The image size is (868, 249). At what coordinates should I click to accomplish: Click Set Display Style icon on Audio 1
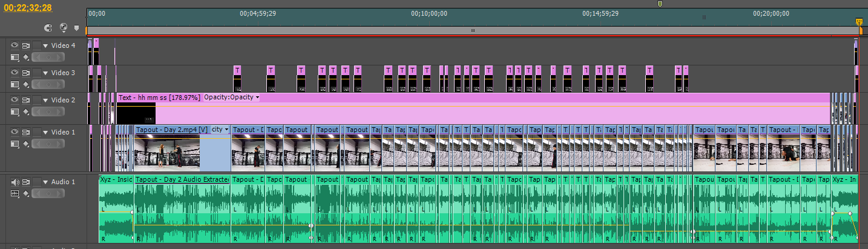(x=15, y=193)
